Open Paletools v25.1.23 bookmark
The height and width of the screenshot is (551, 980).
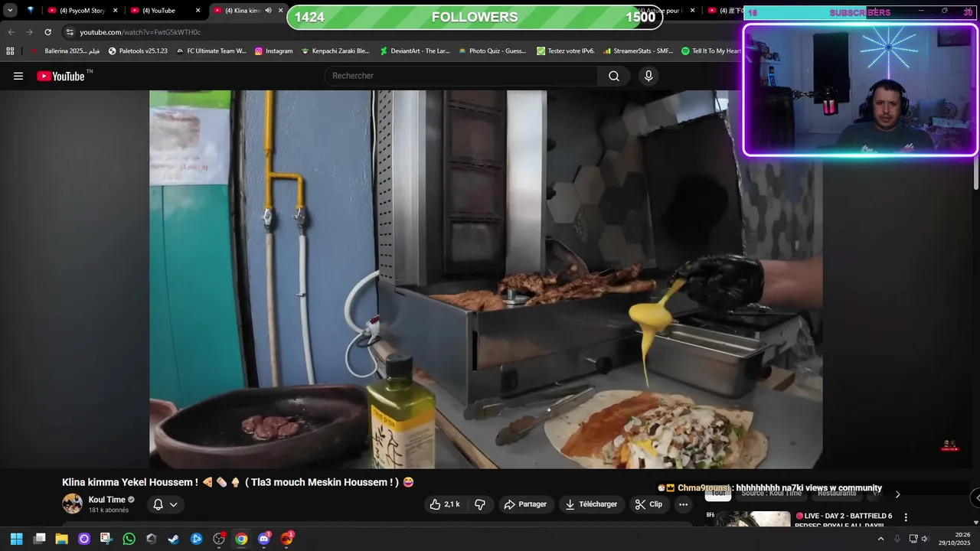click(x=138, y=51)
